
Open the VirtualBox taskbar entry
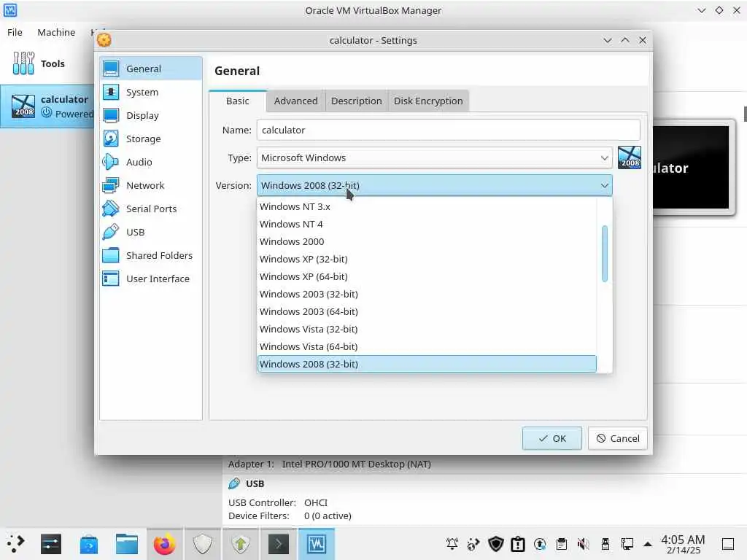[x=317, y=544]
